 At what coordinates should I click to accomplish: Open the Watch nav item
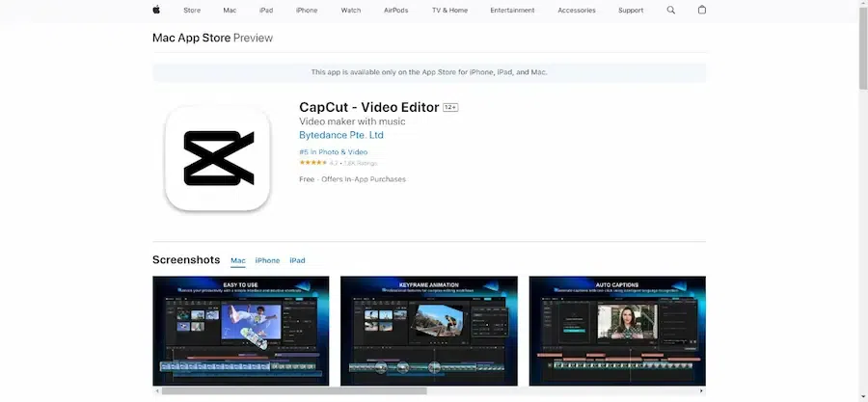[x=351, y=10]
